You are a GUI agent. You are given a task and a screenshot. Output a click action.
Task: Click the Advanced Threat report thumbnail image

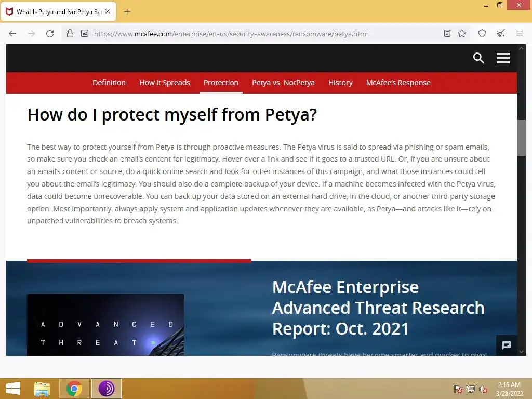pyautogui.click(x=105, y=325)
